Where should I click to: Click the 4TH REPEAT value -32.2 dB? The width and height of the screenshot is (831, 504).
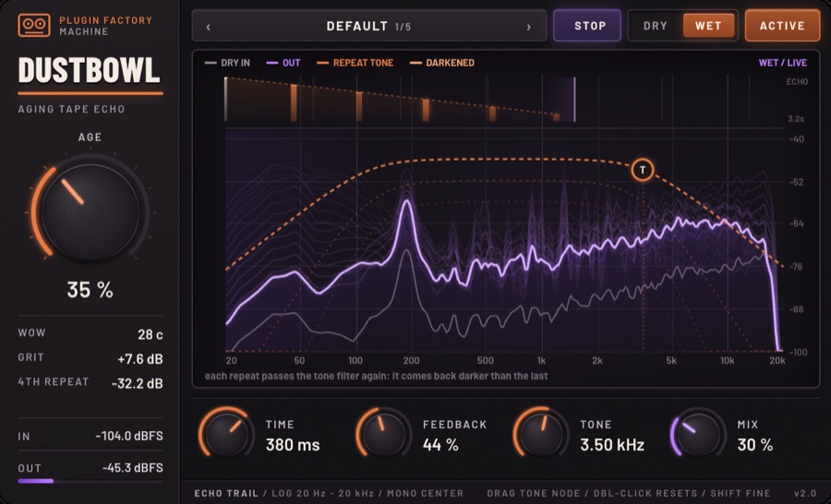pyautogui.click(x=137, y=383)
